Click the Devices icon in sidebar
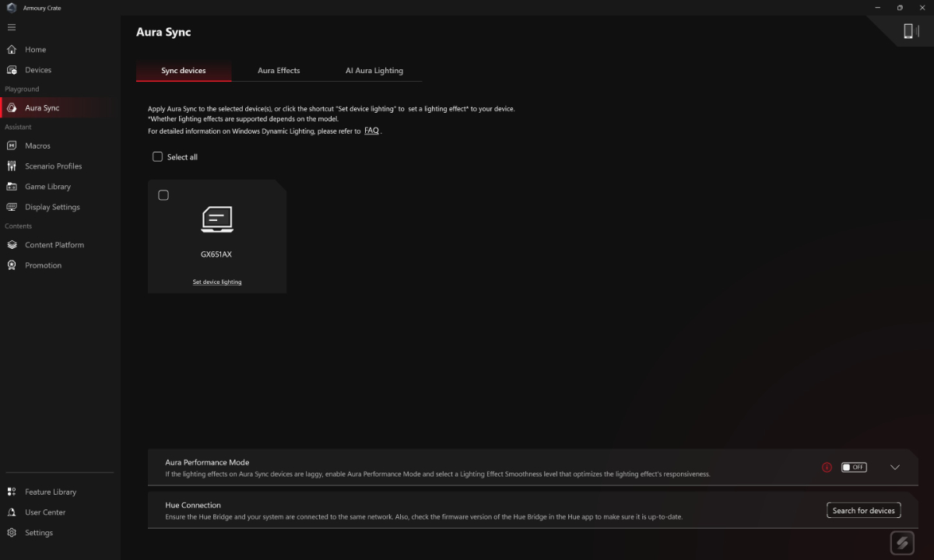The image size is (934, 560). 12,70
